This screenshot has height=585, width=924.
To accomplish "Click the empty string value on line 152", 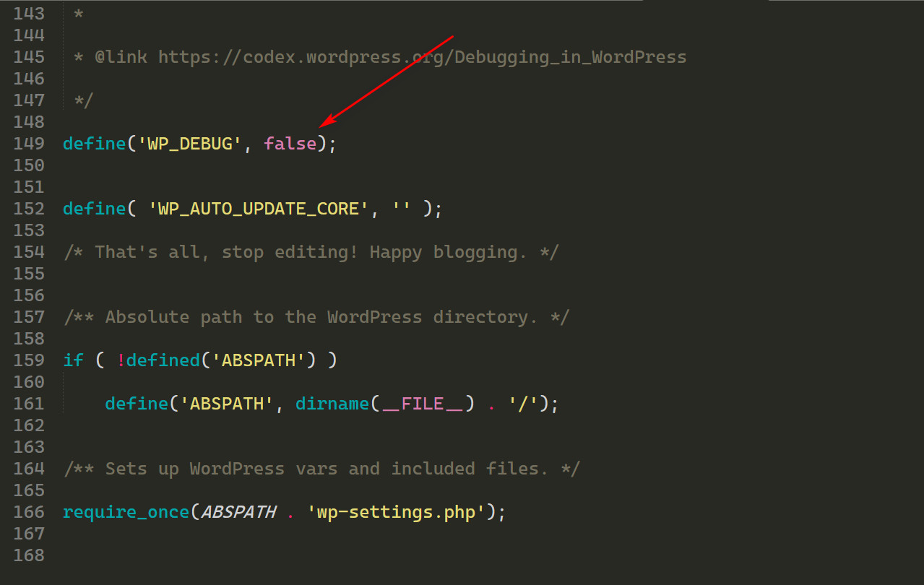I will click(x=401, y=209).
